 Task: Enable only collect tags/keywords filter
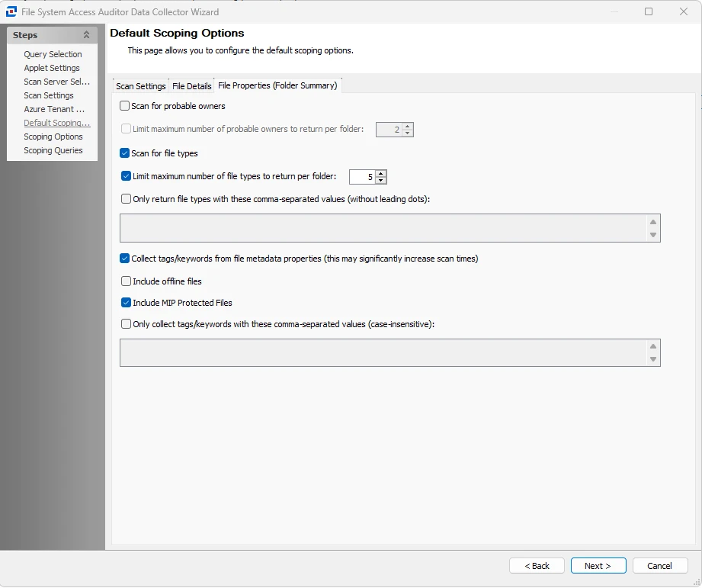pyautogui.click(x=127, y=324)
